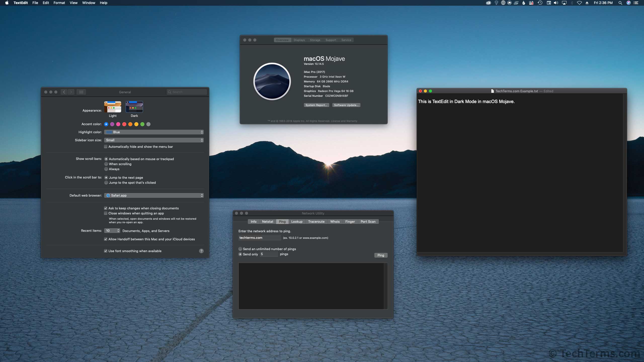
Task: Open Default web browser dropdown
Action: [x=154, y=196]
